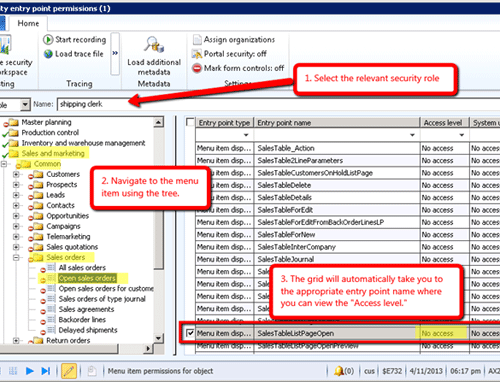Expand the Customers tree node

point(16,174)
